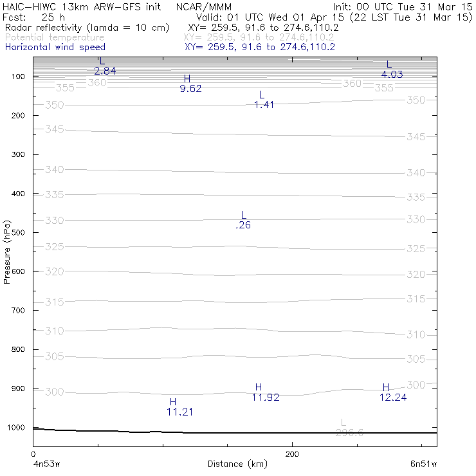Click the gray temperature minimum '296.6'

(349, 433)
